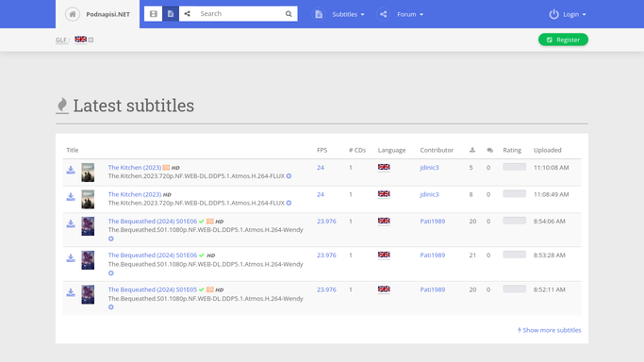Open the Login dropdown
Viewport: 644px width, 362px height.
(568, 14)
